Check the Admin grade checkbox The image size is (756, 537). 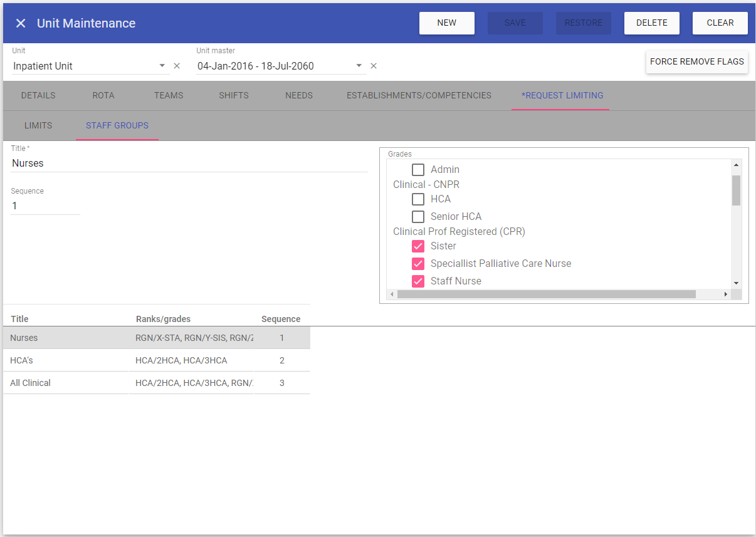tap(418, 170)
